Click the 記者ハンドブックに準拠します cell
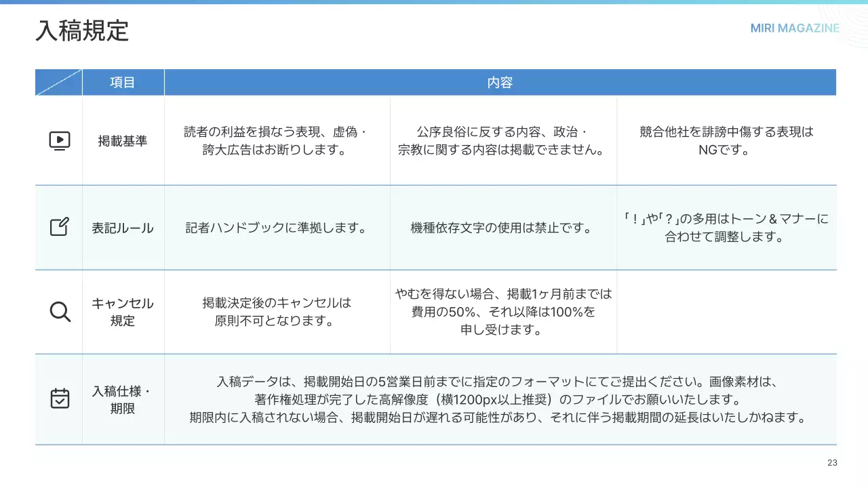Image resolution: width=868 pixels, height=488 pixels. (276, 228)
